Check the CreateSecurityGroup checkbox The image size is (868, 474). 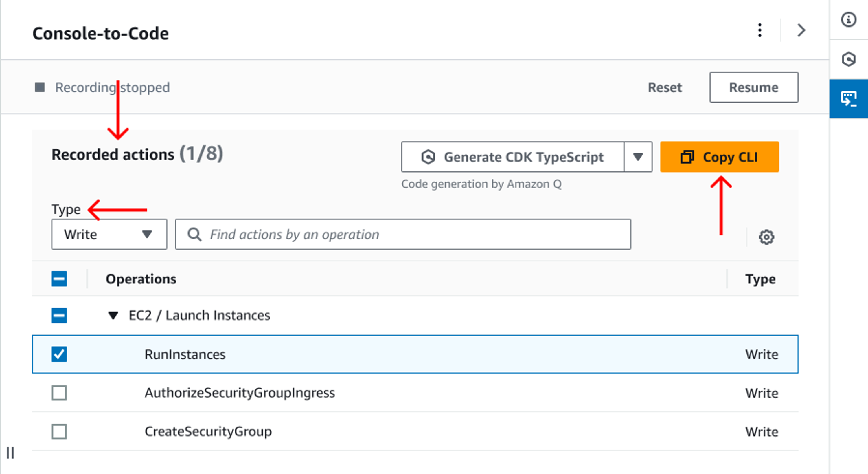[59, 431]
